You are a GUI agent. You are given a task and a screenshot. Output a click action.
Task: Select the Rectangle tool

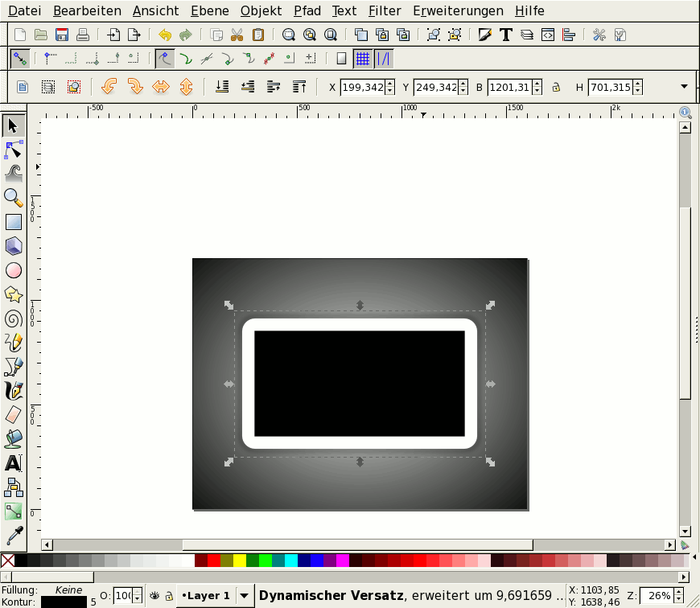(x=14, y=222)
